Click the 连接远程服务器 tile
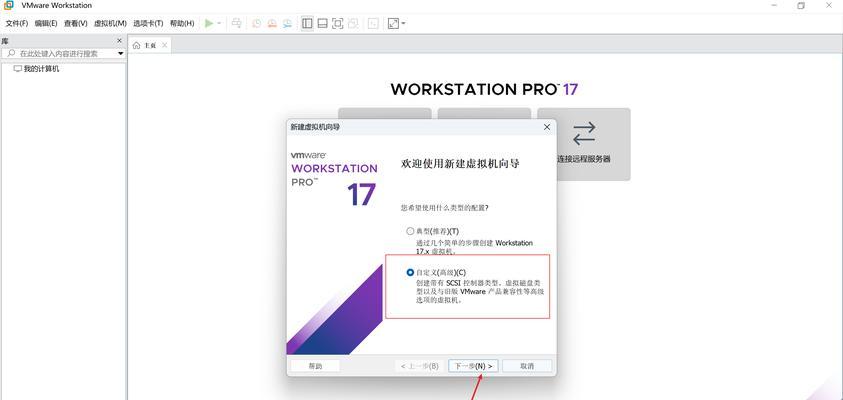Viewport: 843px width, 400px height. [x=584, y=144]
